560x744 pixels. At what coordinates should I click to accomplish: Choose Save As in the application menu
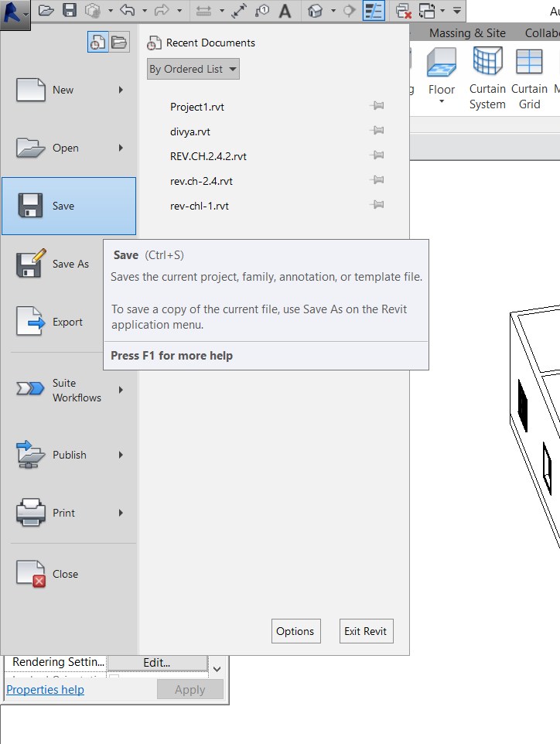click(x=53, y=264)
